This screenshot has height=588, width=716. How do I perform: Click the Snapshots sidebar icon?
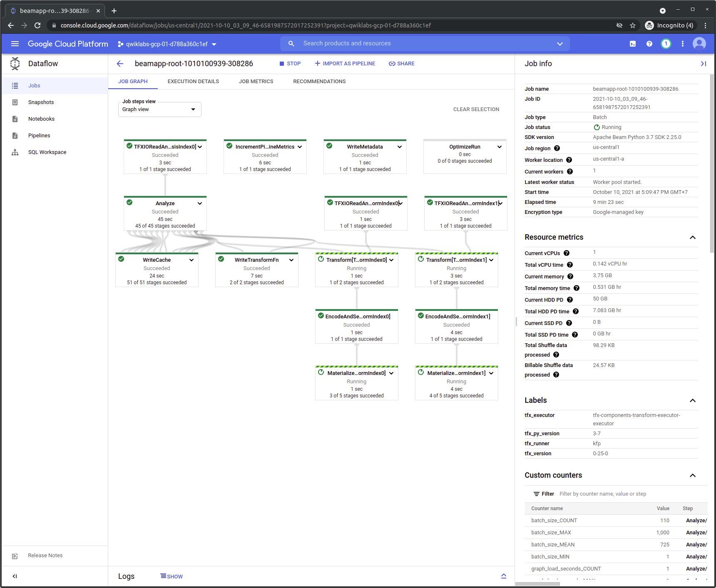(x=15, y=102)
